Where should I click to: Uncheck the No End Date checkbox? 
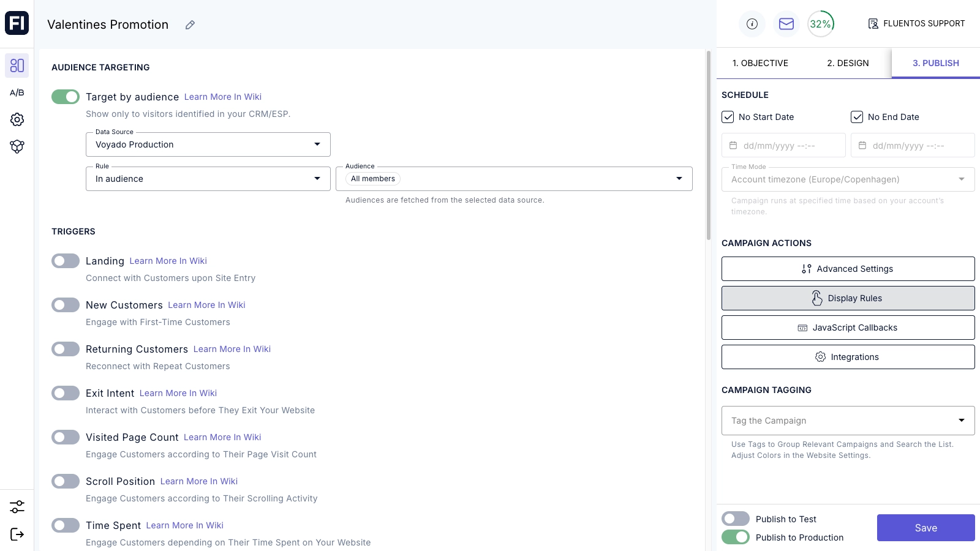[x=857, y=117]
